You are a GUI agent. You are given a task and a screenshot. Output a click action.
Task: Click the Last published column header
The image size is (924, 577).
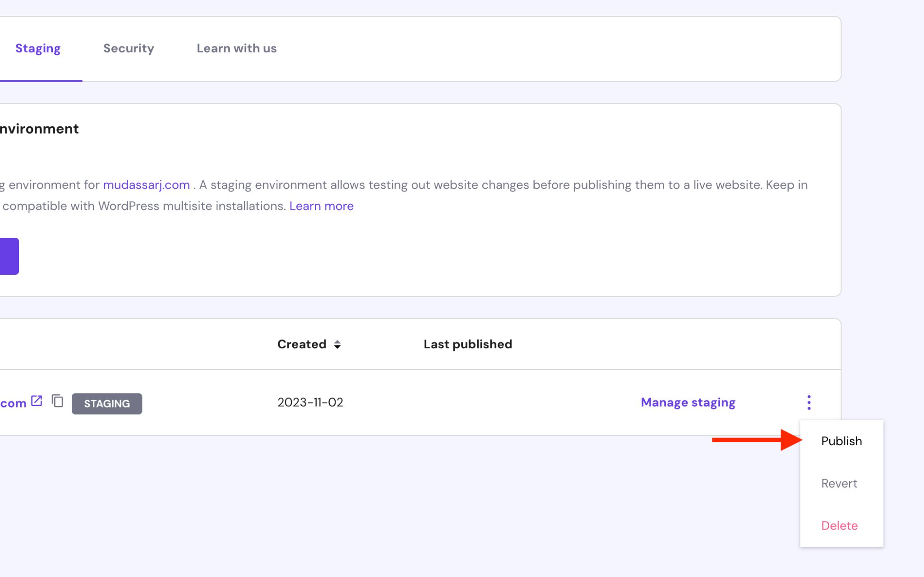click(x=467, y=344)
